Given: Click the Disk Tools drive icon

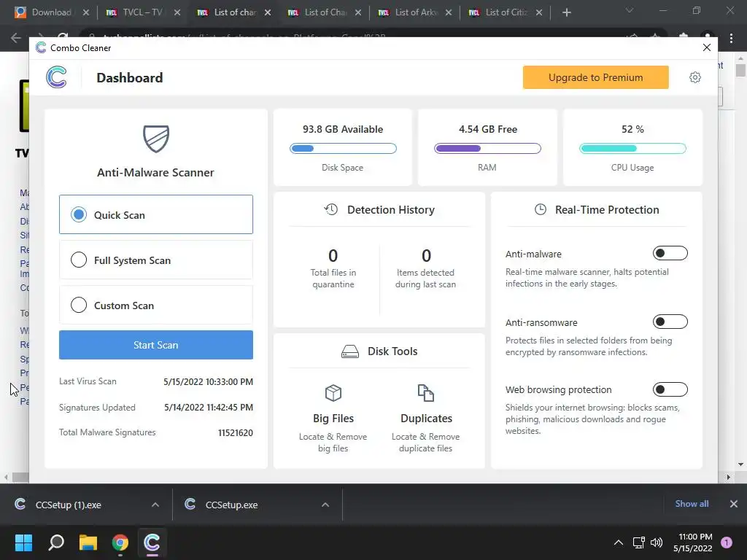Looking at the screenshot, I should (350, 351).
